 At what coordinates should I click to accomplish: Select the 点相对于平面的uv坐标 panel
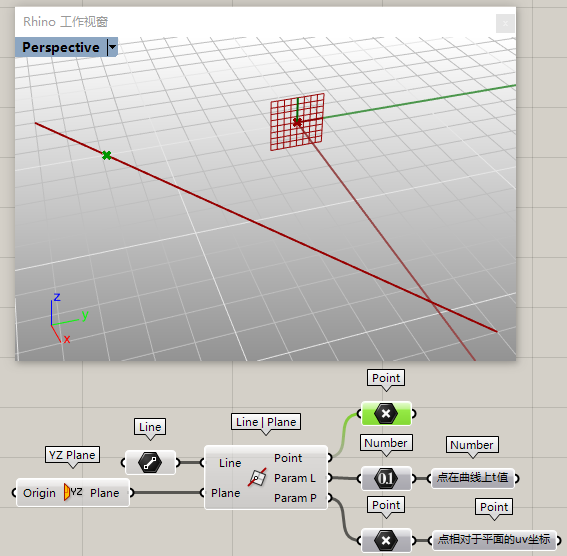click(494, 540)
